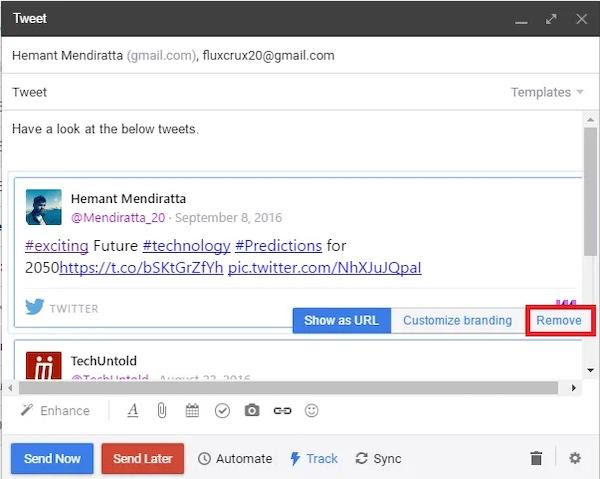The image size is (600, 479).
Task: Click Send Now button
Action: 52,458
